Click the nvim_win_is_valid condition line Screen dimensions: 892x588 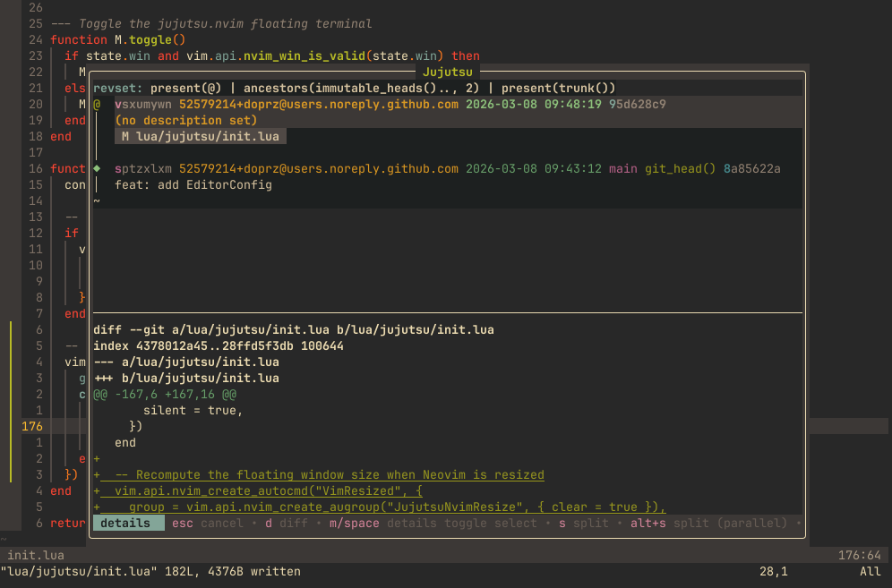pos(272,55)
